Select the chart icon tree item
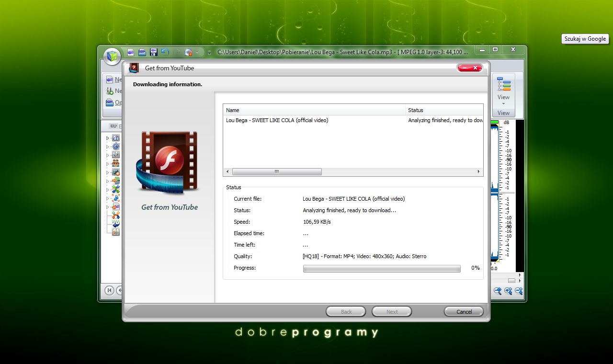The width and height of the screenshot is (613, 364). [115, 138]
